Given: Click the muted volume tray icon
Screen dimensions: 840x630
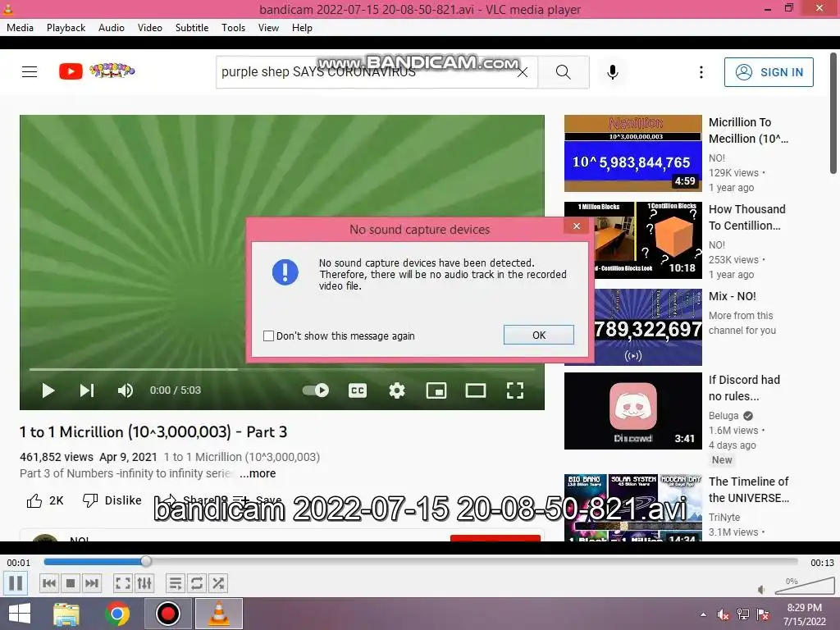Looking at the screenshot, I should tap(723, 614).
